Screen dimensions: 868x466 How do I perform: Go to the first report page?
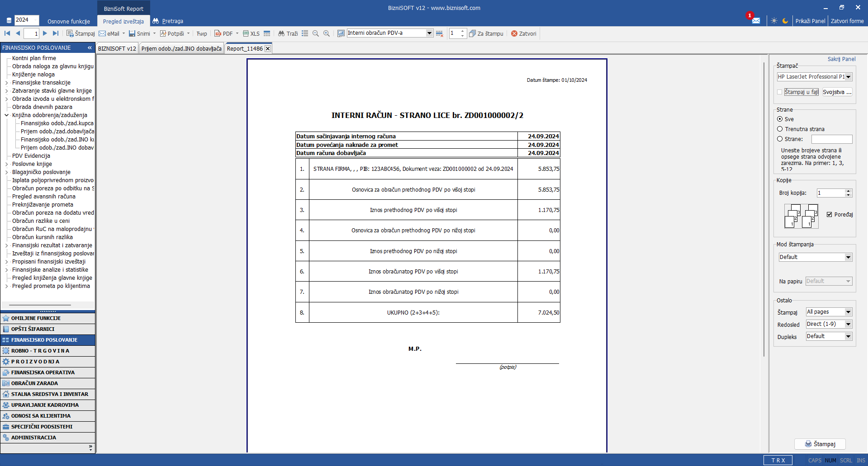[7, 33]
